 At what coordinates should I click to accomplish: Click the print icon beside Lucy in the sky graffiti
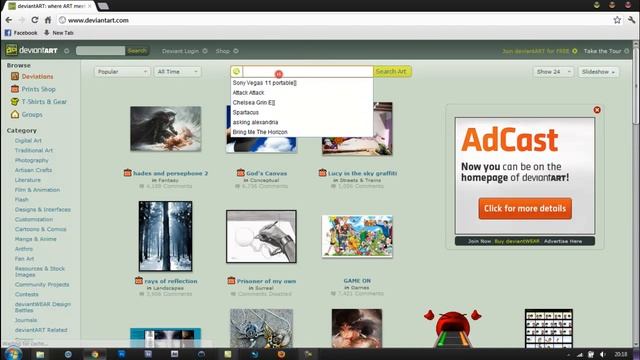[322, 173]
